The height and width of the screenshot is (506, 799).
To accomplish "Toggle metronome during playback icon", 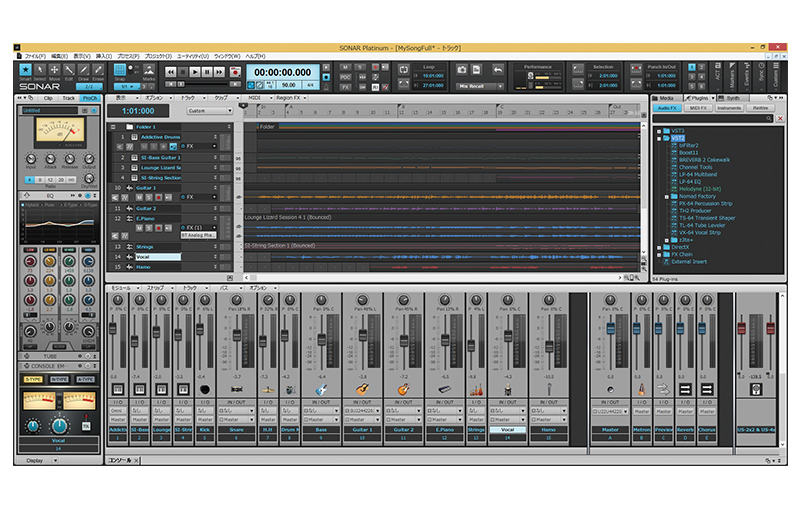I will point(327,67).
